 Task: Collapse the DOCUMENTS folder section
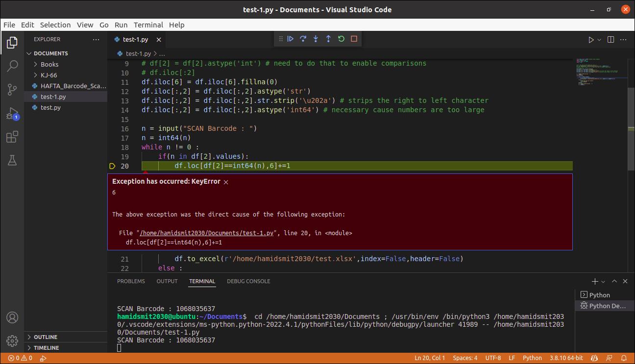(x=66, y=53)
